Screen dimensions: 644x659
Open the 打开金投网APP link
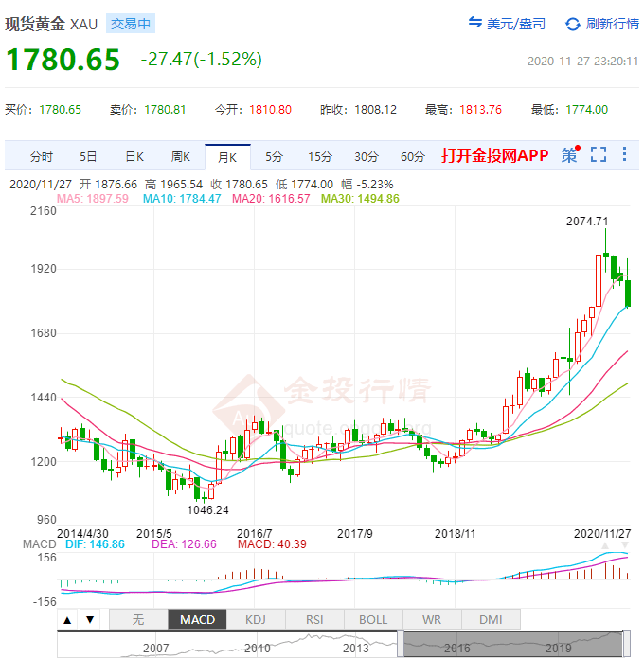[x=494, y=155]
